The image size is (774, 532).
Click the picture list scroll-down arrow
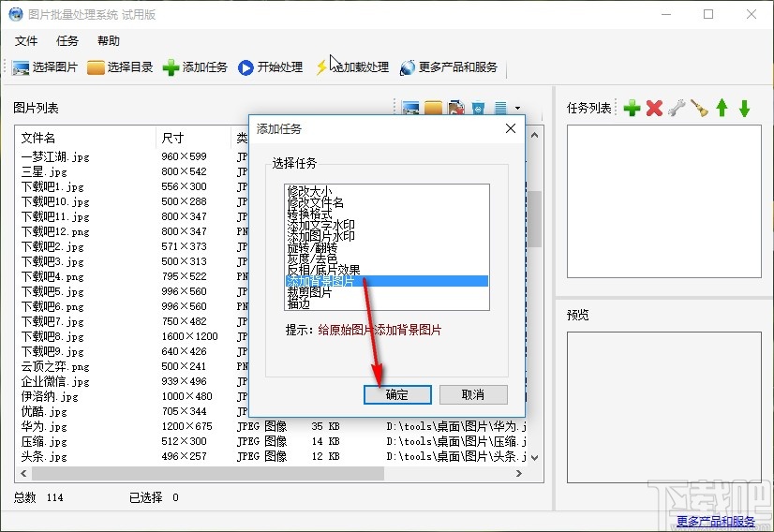(534, 457)
